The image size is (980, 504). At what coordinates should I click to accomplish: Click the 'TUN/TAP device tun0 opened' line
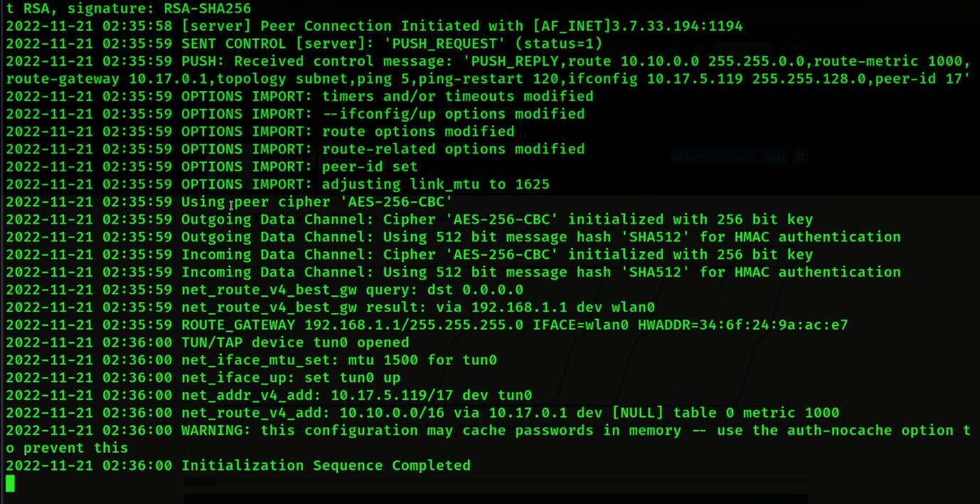click(x=294, y=342)
